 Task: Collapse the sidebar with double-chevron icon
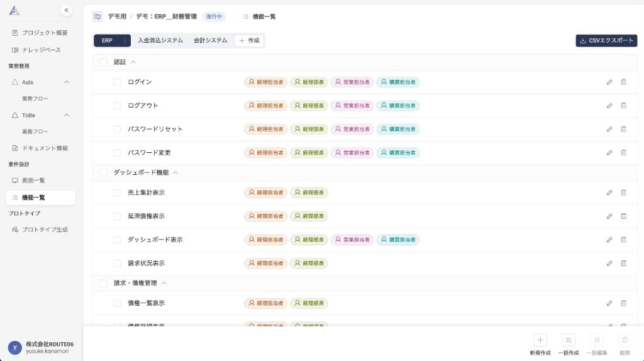pyautogui.click(x=66, y=10)
